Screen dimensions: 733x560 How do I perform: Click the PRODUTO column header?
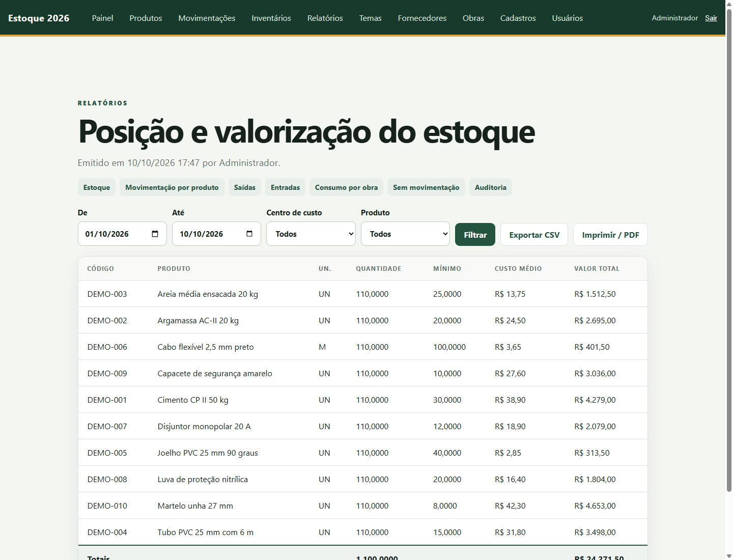174,268
